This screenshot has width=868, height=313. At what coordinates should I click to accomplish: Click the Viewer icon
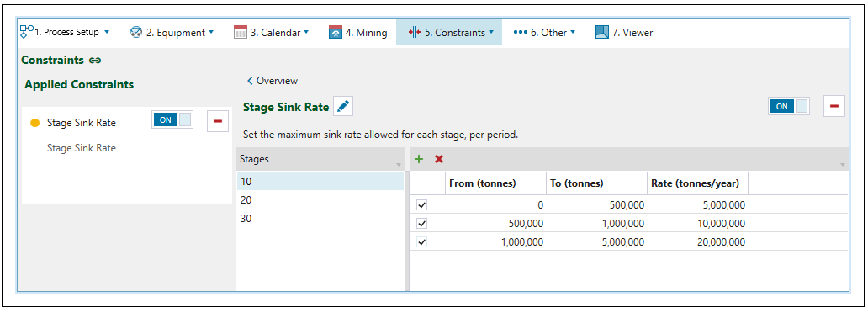601,33
